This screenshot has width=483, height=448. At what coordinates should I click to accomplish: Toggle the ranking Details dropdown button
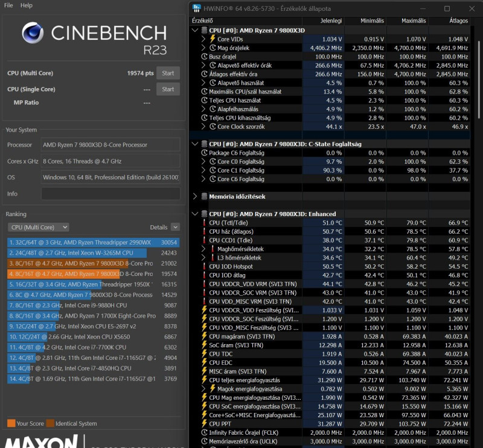(175, 227)
